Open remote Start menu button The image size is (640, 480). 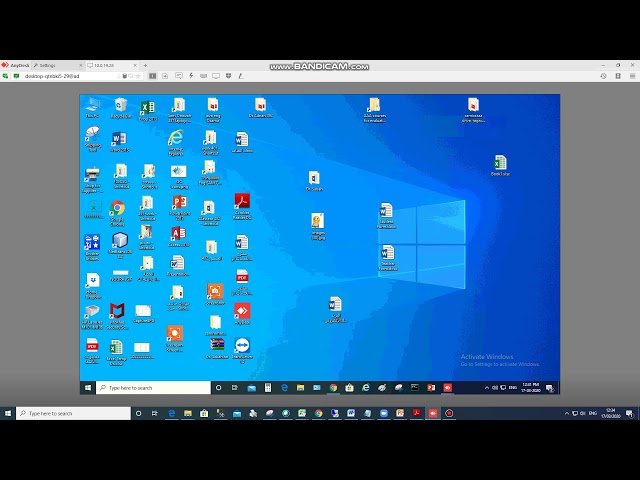point(88,388)
